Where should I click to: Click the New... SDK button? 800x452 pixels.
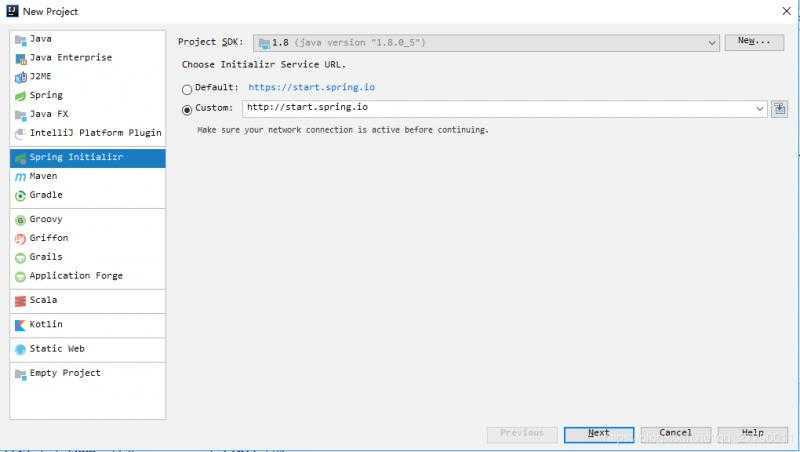tap(754, 41)
